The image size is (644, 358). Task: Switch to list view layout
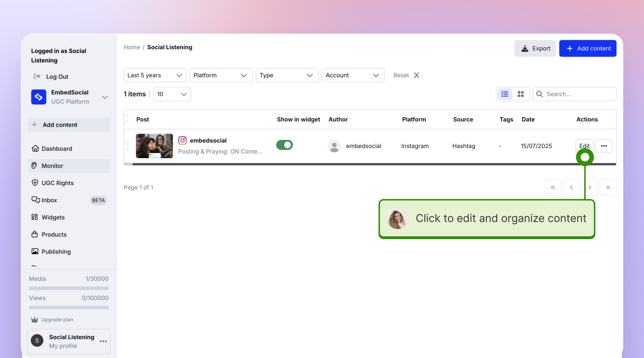505,94
